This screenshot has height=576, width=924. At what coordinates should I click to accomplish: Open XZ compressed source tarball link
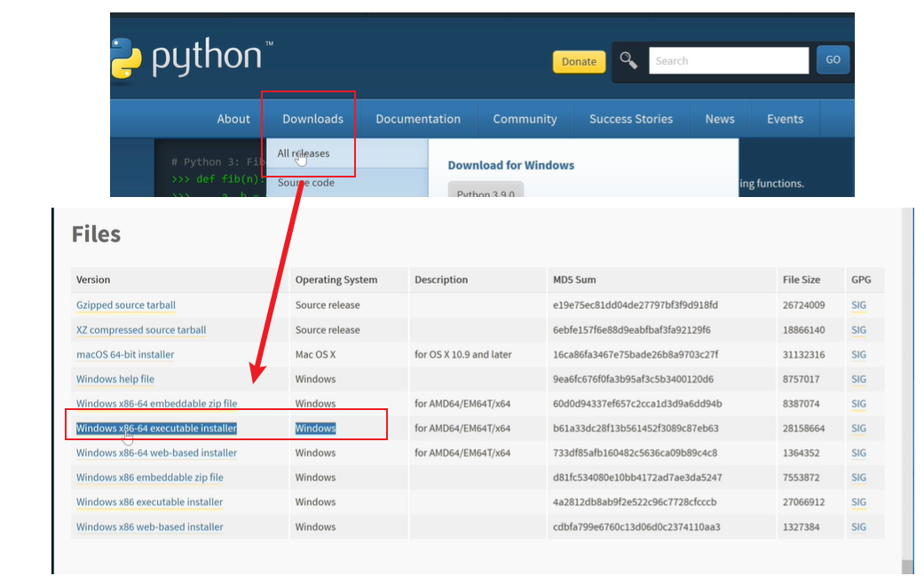pyautogui.click(x=141, y=330)
